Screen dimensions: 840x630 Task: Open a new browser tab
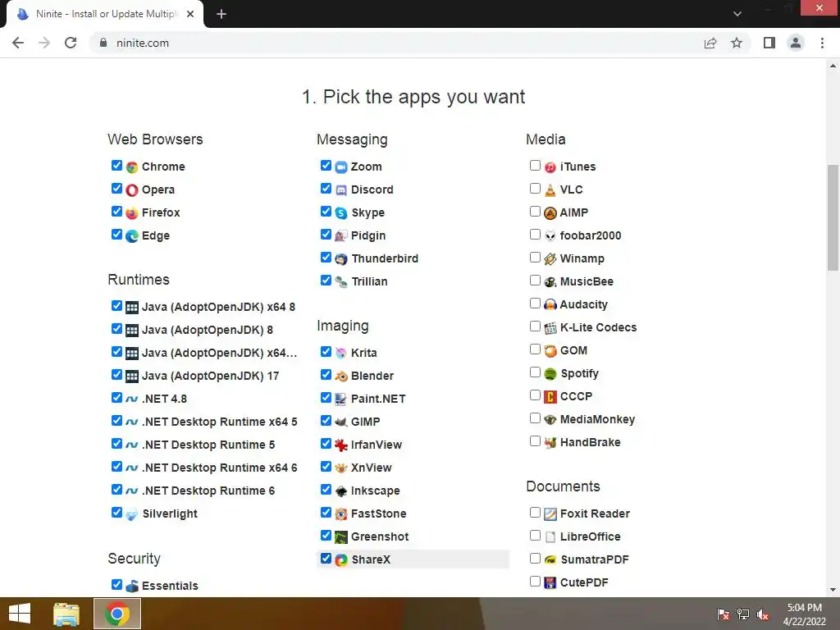pyautogui.click(x=221, y=15)
